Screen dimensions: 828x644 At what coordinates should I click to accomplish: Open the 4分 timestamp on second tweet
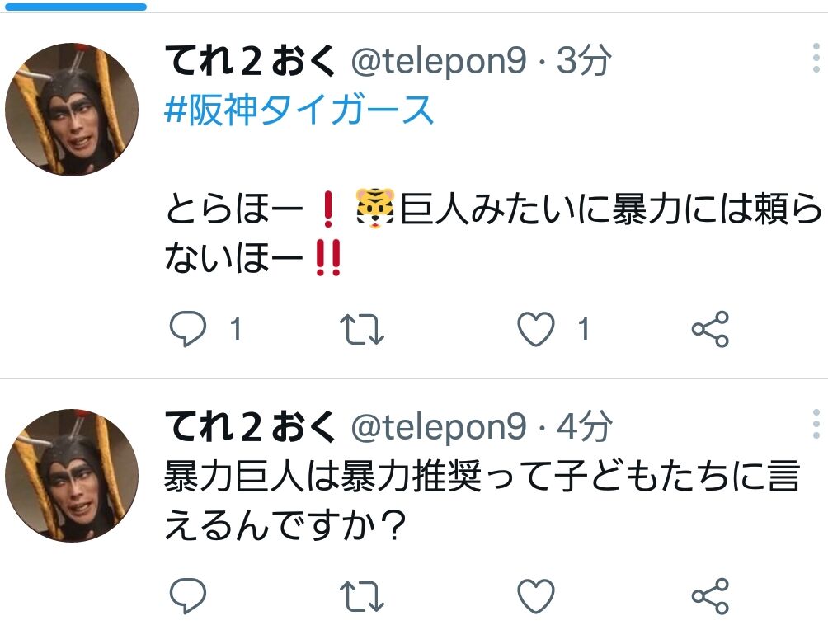click(584, 425)
